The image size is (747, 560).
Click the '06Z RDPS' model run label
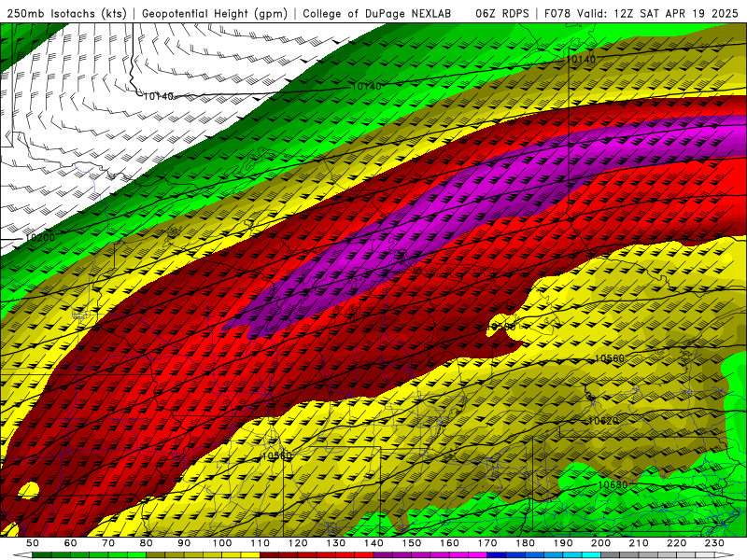pyautogui.click(x=502, y=14)
